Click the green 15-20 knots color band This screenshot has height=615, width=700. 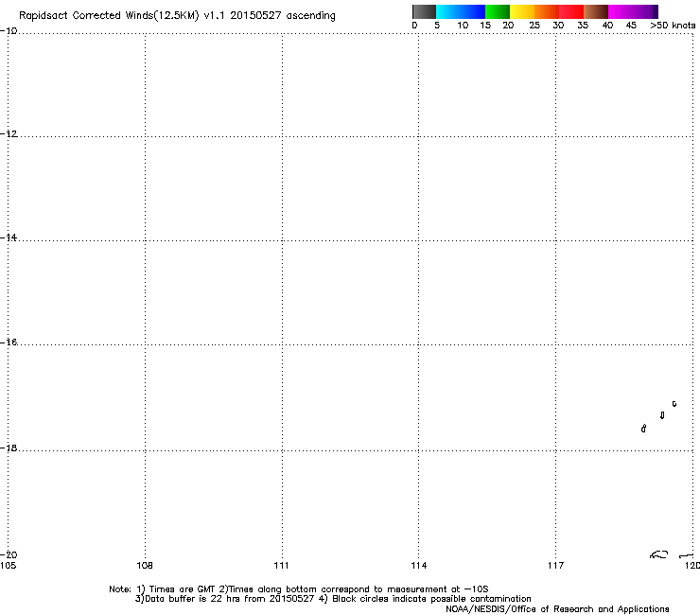498,11
